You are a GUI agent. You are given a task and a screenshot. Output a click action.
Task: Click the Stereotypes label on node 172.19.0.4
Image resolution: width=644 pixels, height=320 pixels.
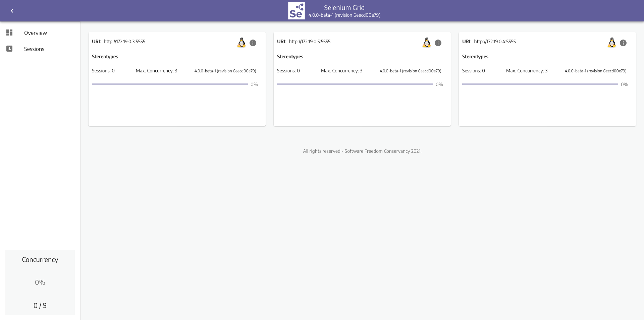475,57
